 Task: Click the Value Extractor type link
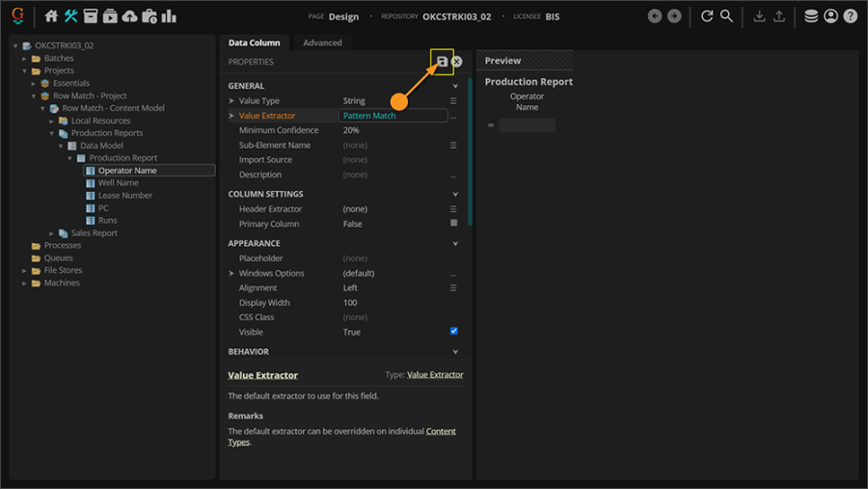[435, 374]
